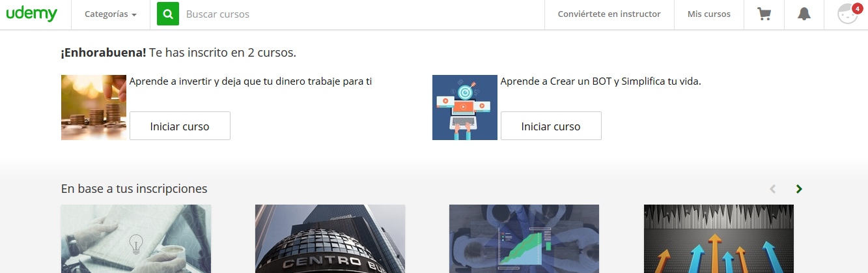The image size is (868, 273).
Task: Expand the Categorías dropdown
Action: point(110,14)
